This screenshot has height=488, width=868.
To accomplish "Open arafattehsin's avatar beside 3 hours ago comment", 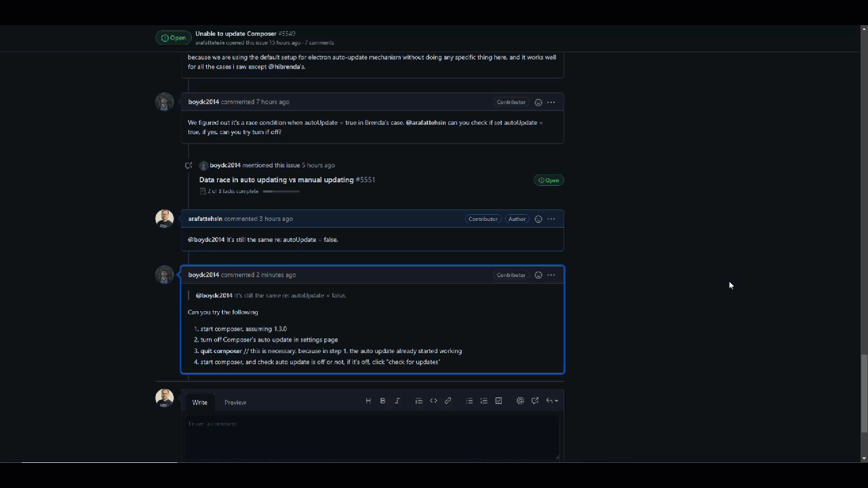I will click(x=165, y=219).
